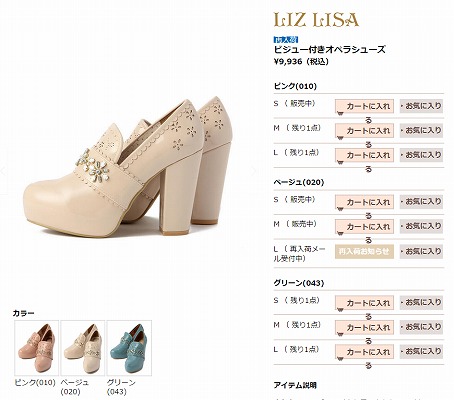454x400 pixels.
Task: Select the beige shoe color thumbnail
Action: click(x=83, y=348)
